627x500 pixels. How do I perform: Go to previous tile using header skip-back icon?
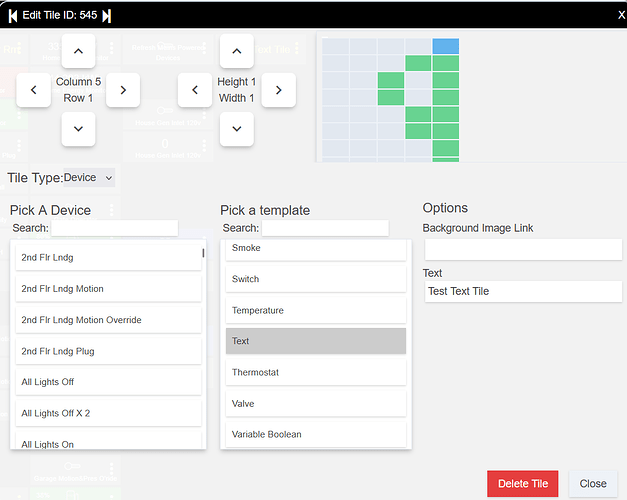coord(14,16)
